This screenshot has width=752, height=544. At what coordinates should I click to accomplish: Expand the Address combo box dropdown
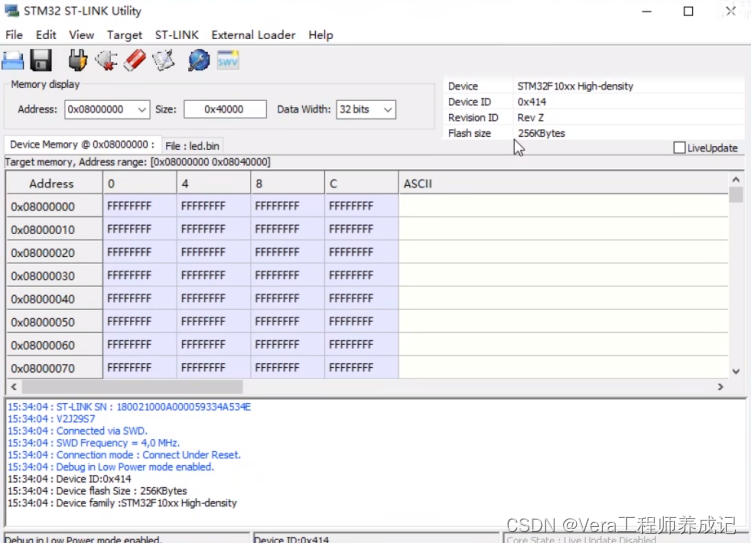141,110
